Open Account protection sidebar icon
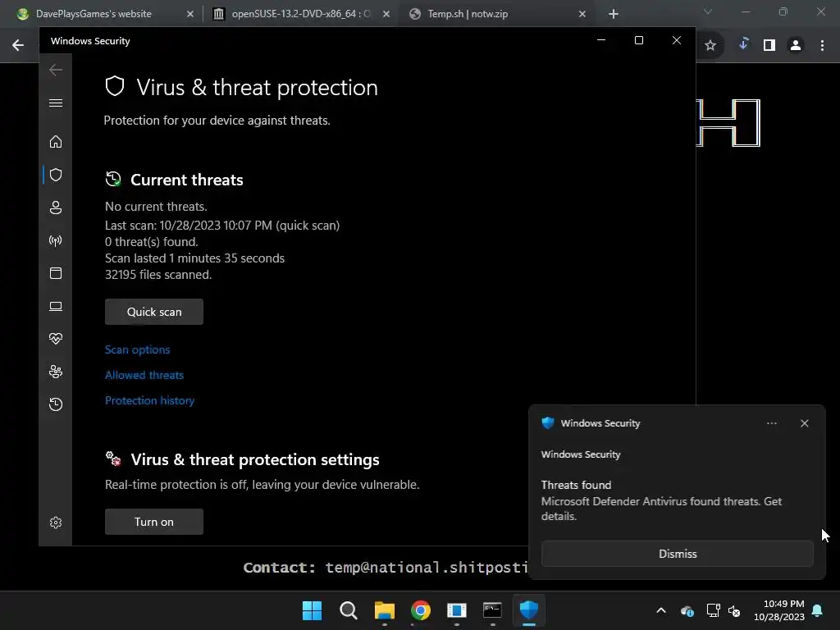Viewport: 840px width, 630px height. [x=56, y=208]
